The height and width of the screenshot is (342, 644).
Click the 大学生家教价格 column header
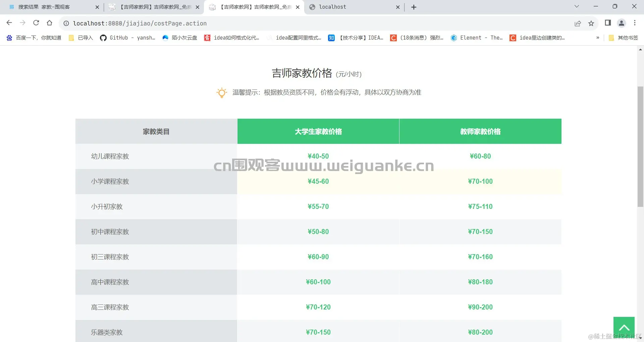tap(318, 131)
